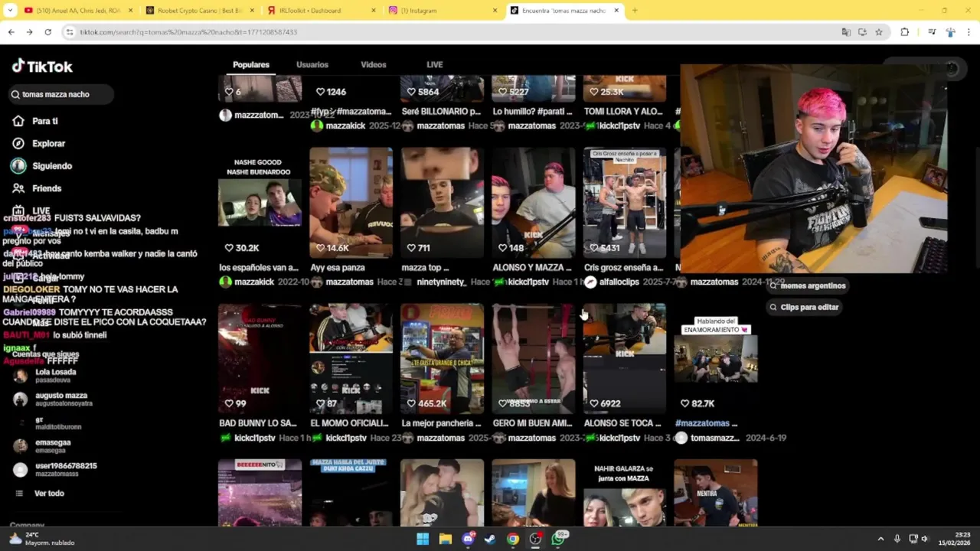Image resolution: width=980 pixels, height=551 pixels.
Task: Open the Cris grosz enseña a posar video
Action: tap(625, 204)
